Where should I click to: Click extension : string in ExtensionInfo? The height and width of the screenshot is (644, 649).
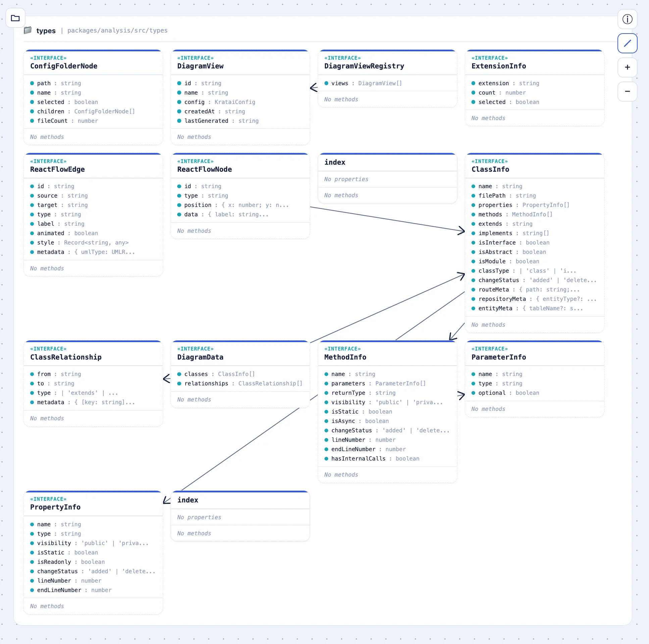click(x=505, y=83)
